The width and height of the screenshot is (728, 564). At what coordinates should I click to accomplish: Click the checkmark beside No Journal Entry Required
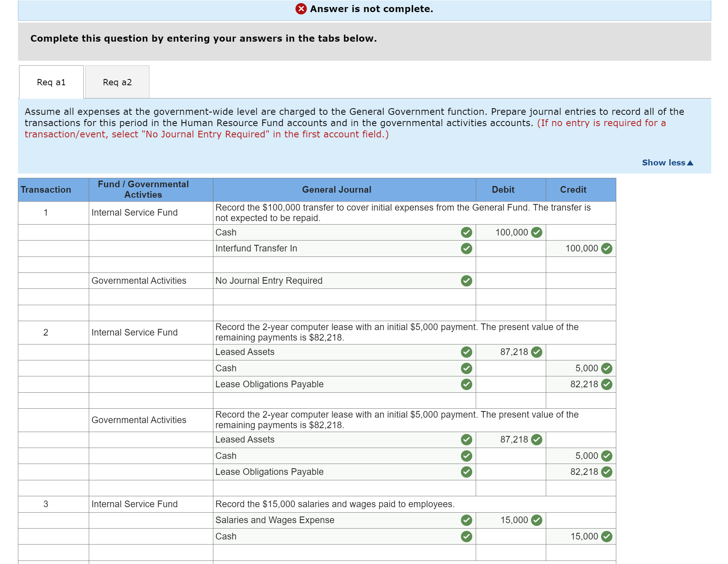(x=466, y=281)
